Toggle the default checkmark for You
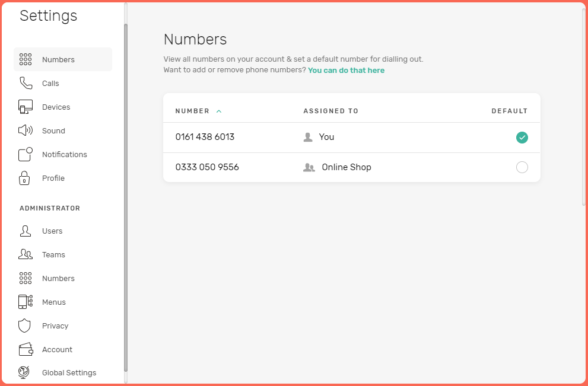This screenshot has width=588, height=386. coord(522,137)
